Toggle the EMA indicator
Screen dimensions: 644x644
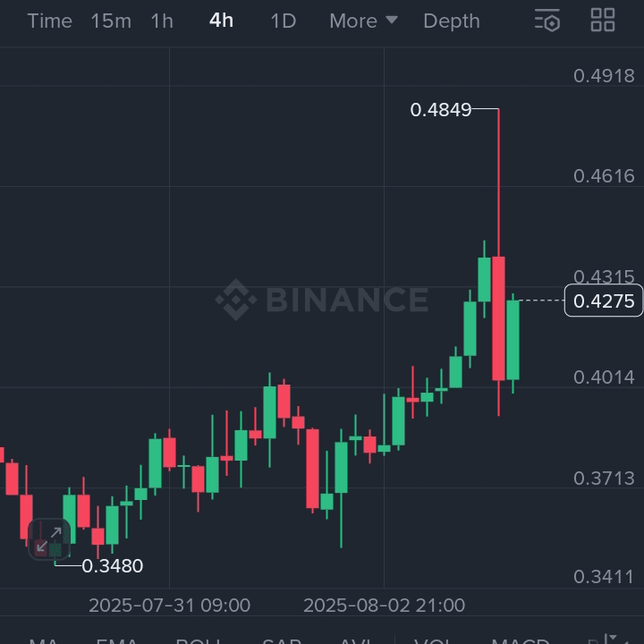pos(116,640)
